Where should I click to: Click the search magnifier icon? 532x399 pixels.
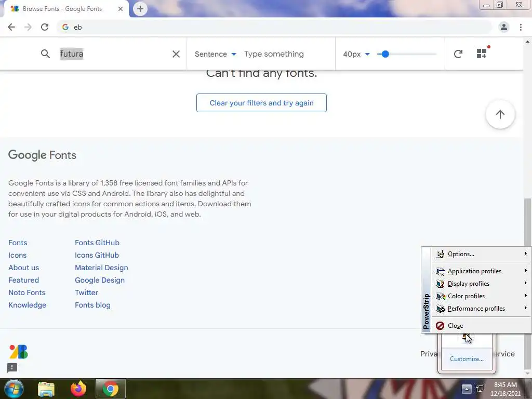46,54
